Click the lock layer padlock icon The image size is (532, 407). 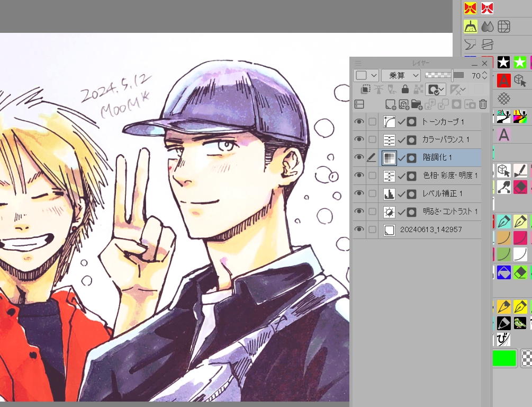pyautogui.click(x=405, y=90)
